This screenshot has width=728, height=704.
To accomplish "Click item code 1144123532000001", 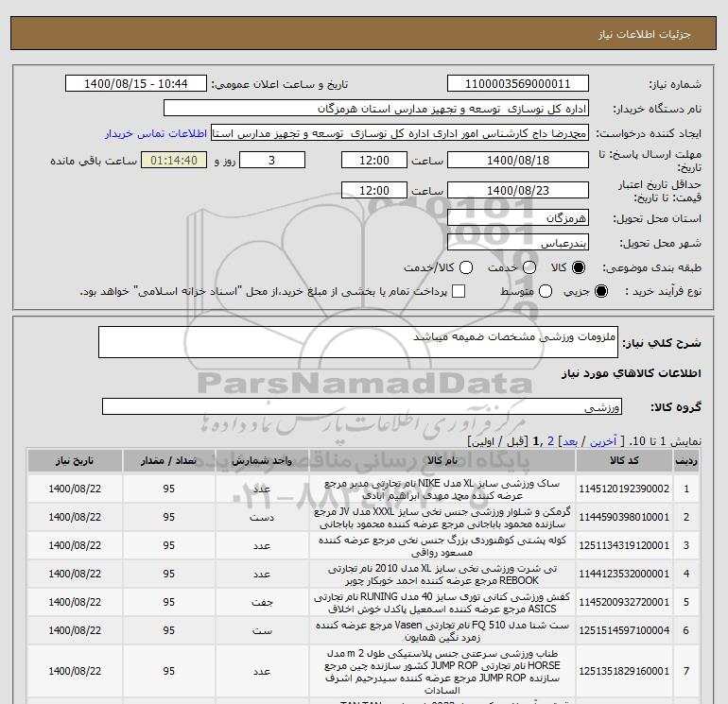I will point(624,574).
